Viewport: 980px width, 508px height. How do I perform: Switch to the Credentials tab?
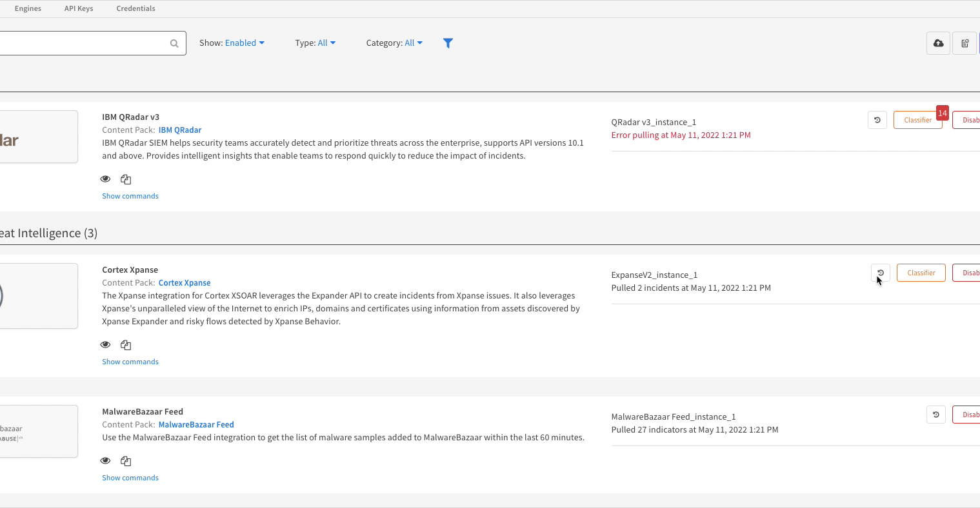tap(135, 8)
